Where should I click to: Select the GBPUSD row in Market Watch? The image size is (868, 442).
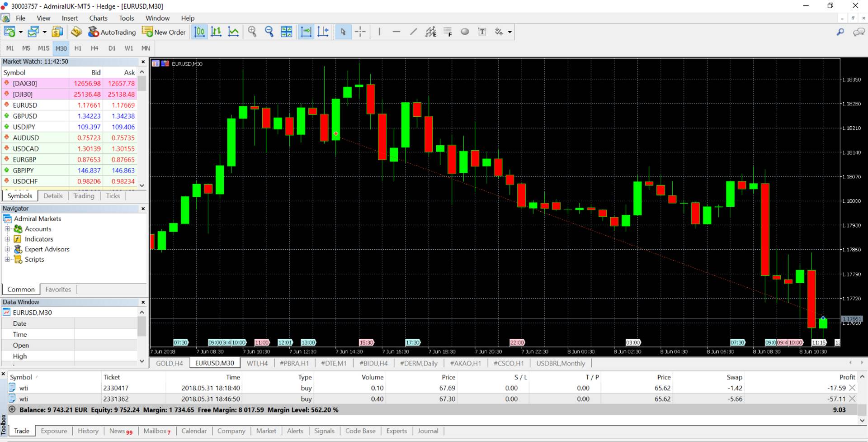25,116
